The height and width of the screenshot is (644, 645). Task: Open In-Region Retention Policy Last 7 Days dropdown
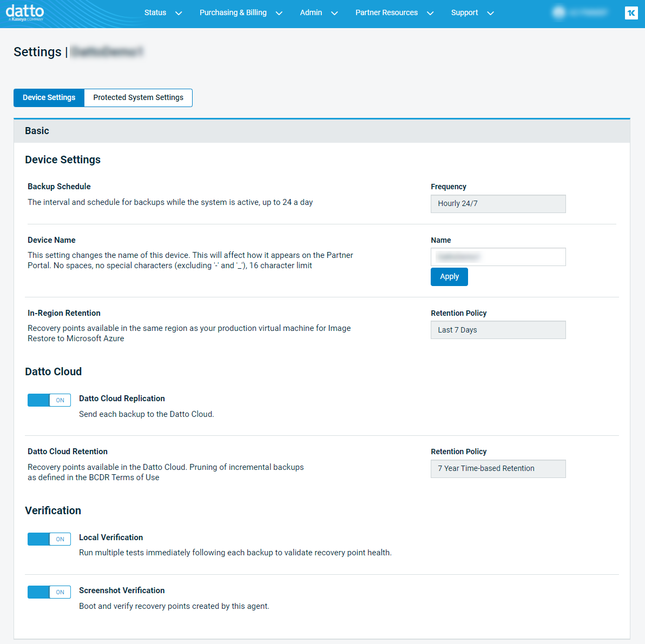498,330
